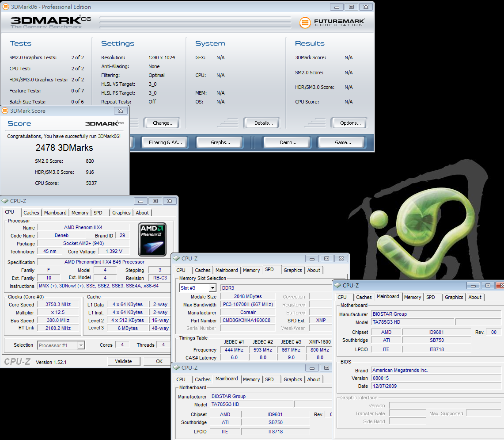Expand the Processor #1 selection dropdown

[81, 345]
